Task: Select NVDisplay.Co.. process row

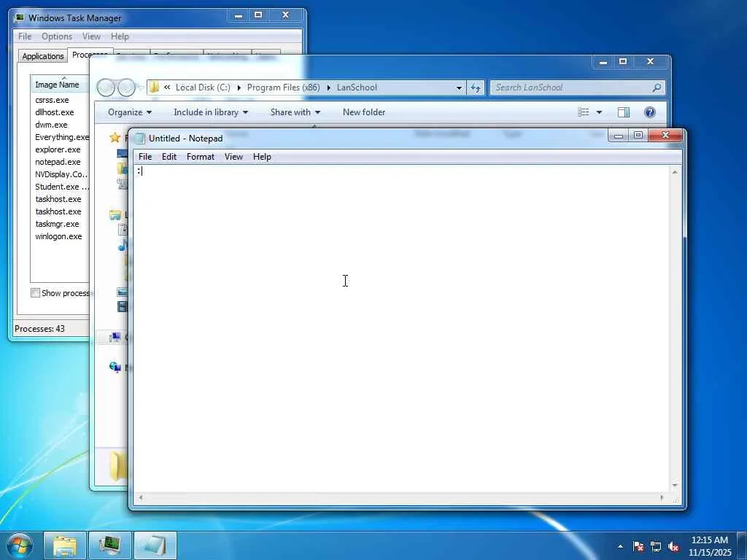Action: 60,174
